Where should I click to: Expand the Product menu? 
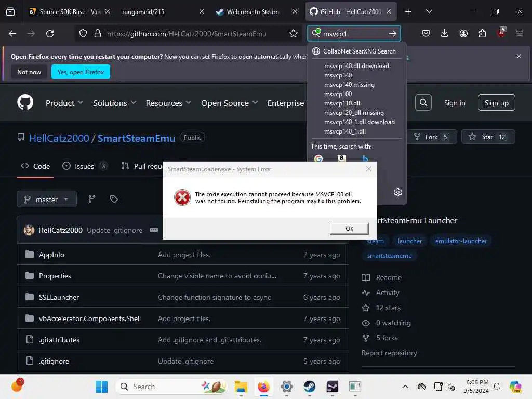[64, 103]
